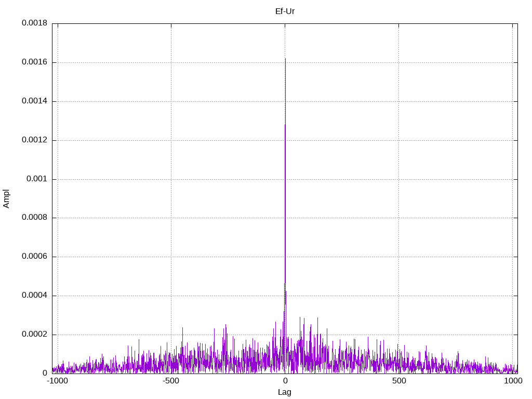Click y-axis tick label 0.0004
Image resolution: width=532 pixels, height=399 pixels.
click(x=35, y=295)
